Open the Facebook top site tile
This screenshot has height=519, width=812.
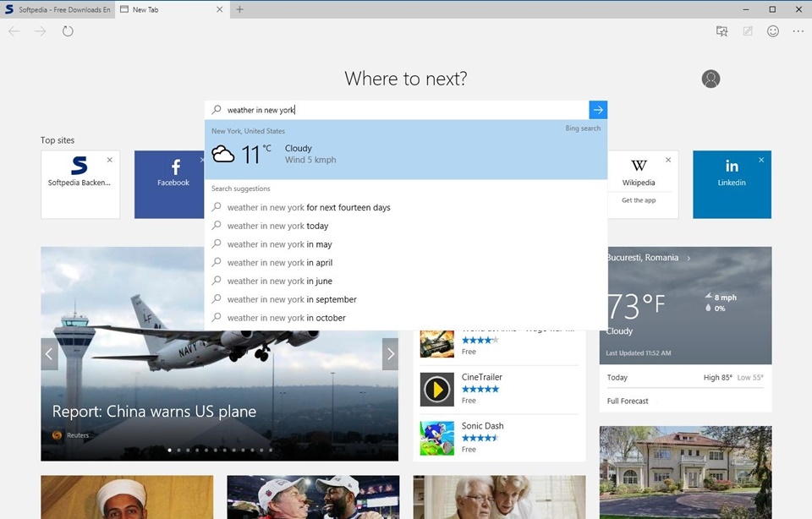[173, 184]
